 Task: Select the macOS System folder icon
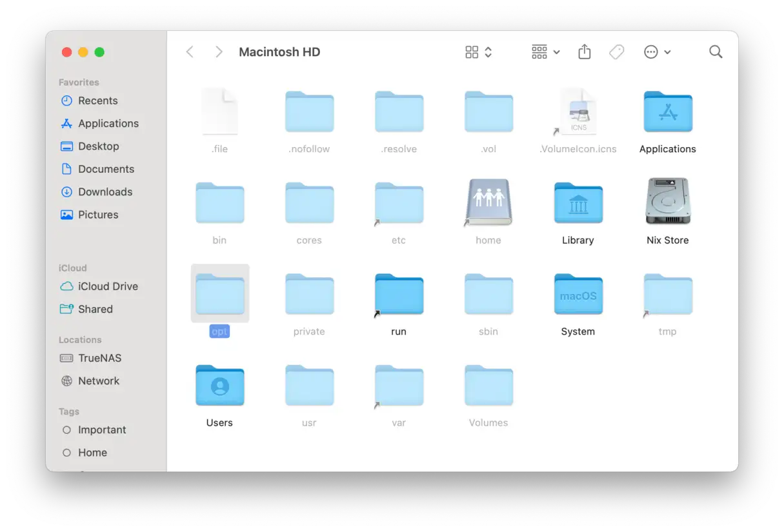click(x=578, y=294)
